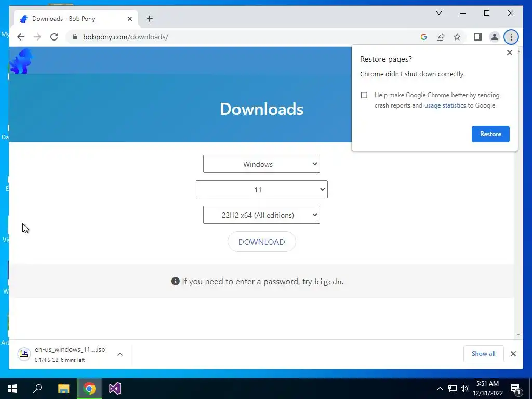
Task: Click the bobpony.com address bar
Action: click(x=241, y=37)
